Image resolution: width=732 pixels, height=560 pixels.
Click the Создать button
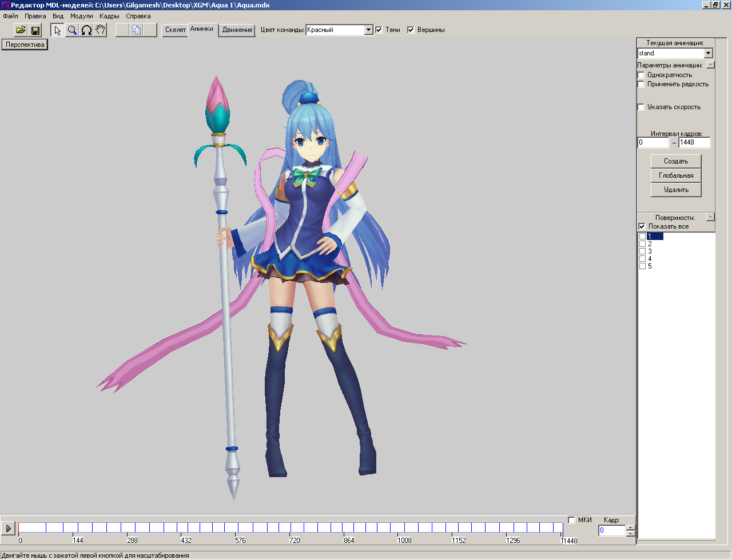(x=676, y=161)
